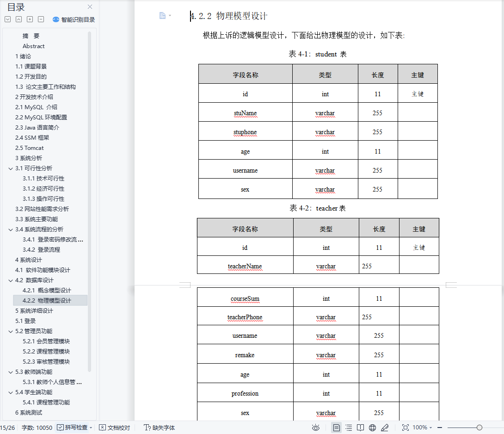Collapse the 5.2 管理员功能 section arrow
This screenshot has height=434, width=504.
pyautogui.click(x=11, y=331)
